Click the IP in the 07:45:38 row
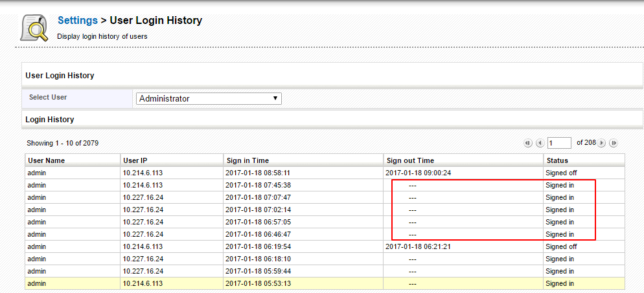644x293 pixels. click(143, 185)
